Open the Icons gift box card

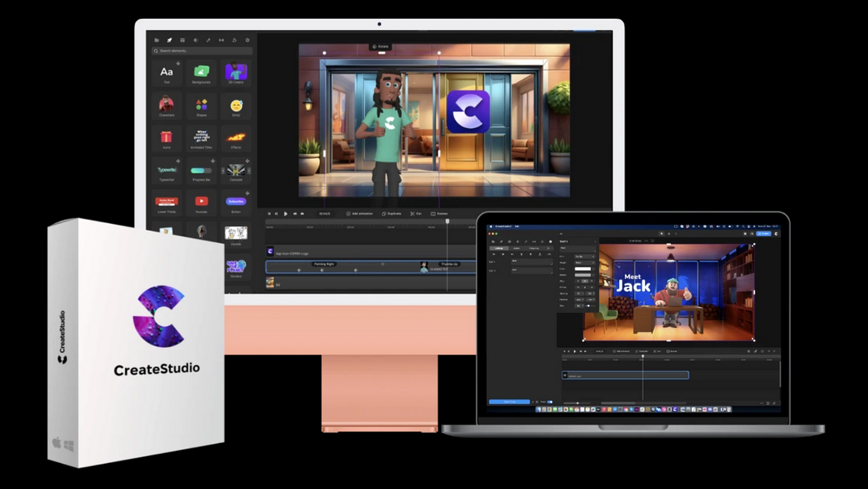(x=167, y=138)
